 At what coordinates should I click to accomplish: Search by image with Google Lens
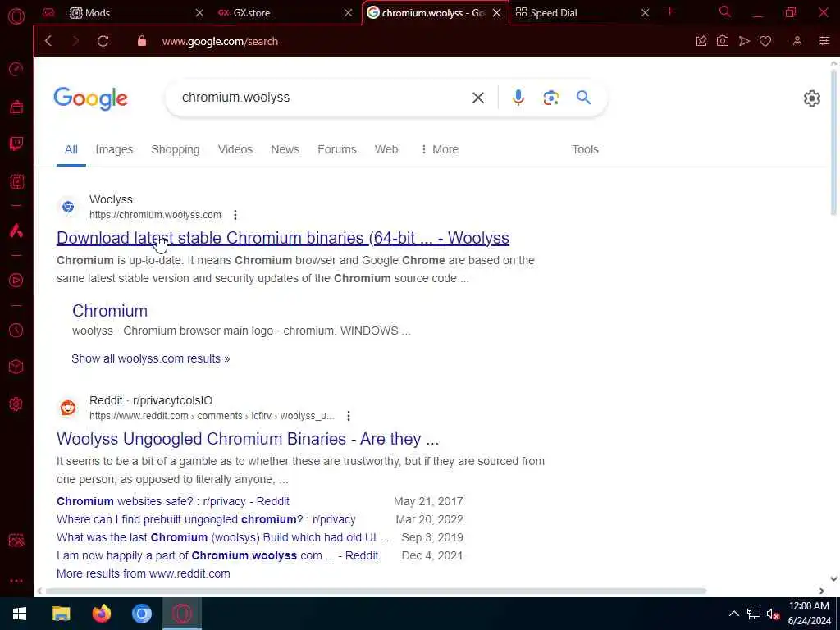coord(550,98)
